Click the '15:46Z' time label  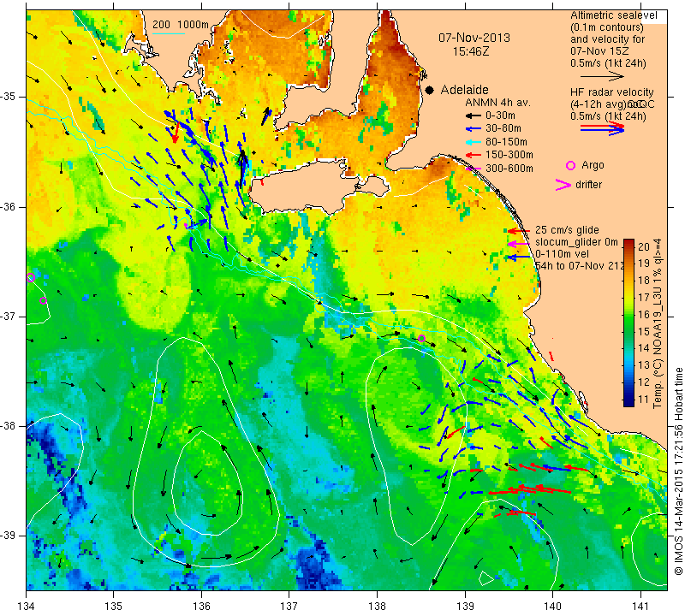[471, 51]
